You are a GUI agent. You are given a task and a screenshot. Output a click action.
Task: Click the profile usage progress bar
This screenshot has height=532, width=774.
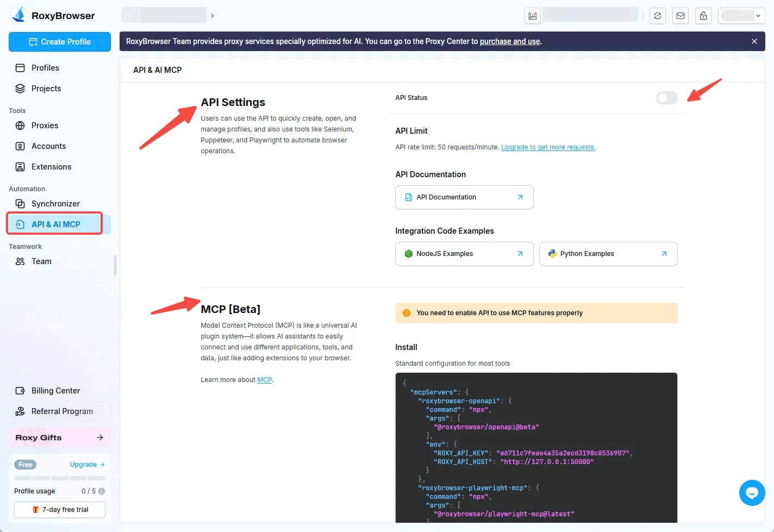point(60,478)
